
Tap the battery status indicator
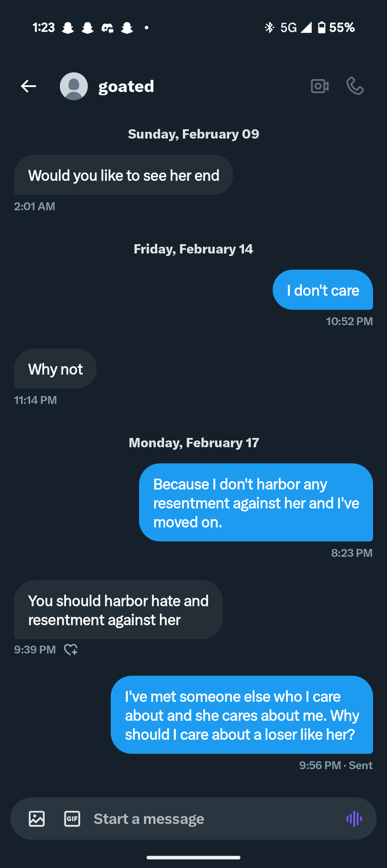pos(322,27)
